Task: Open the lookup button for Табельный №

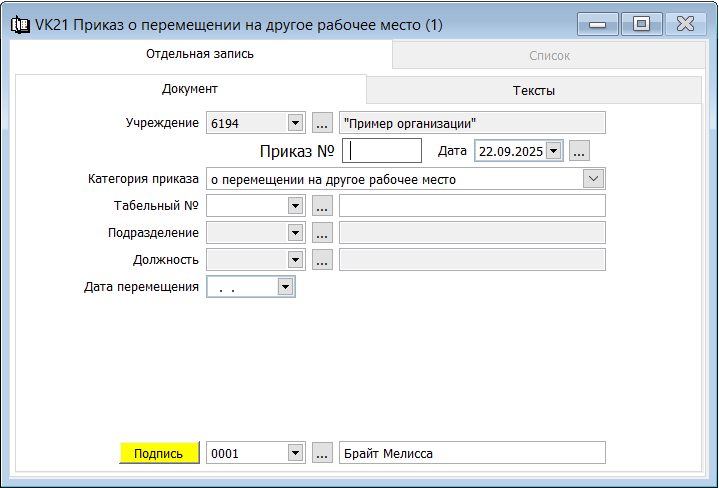Action: pyautogui.click(x=322, y=206)
